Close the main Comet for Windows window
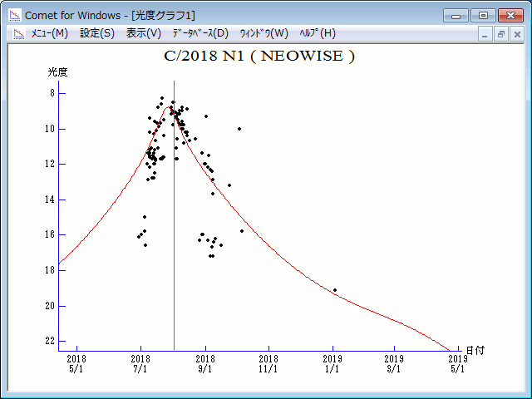Viewport: 532px width, 399px height. [510, 15]
